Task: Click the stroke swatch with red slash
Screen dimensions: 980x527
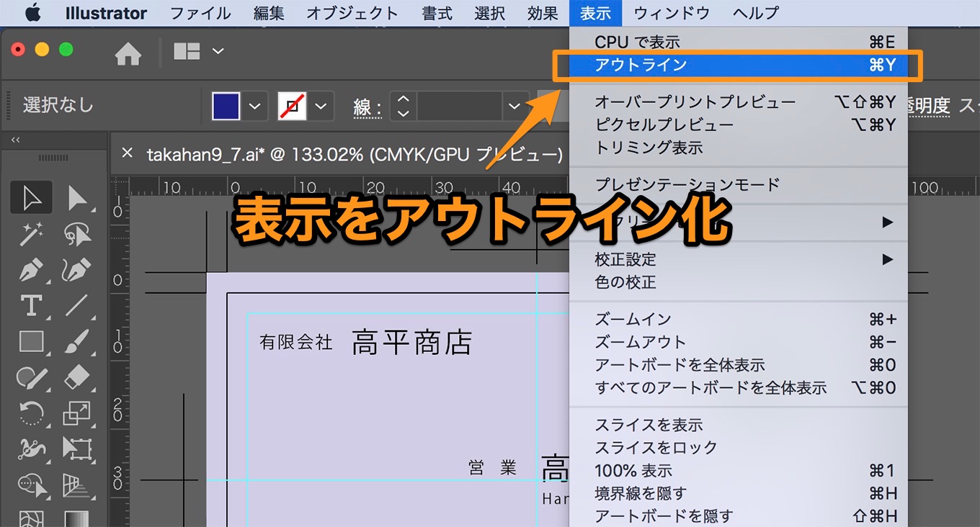Action: (x=292, y=107)
